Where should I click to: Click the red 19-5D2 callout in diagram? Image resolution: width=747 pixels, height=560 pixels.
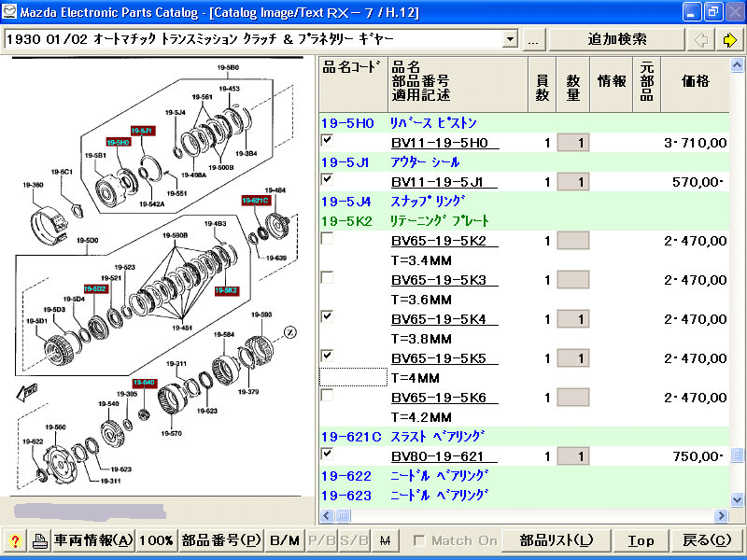(95, 289)
